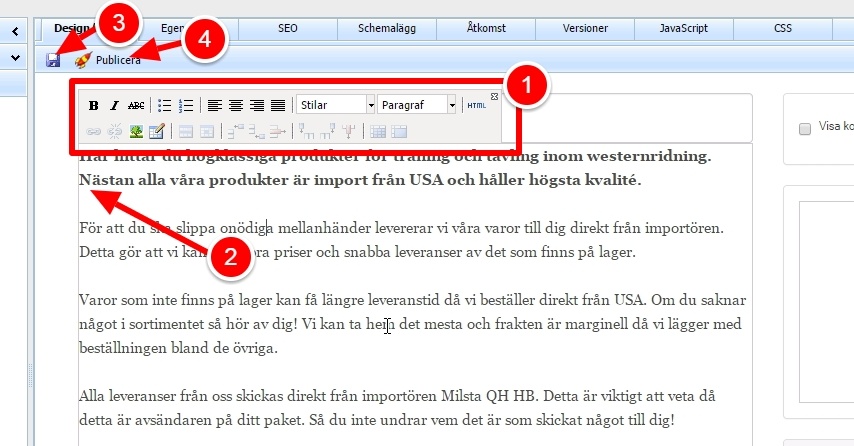Open the JavaScript tab
This screenshot has width=854, height=446.
684,28
